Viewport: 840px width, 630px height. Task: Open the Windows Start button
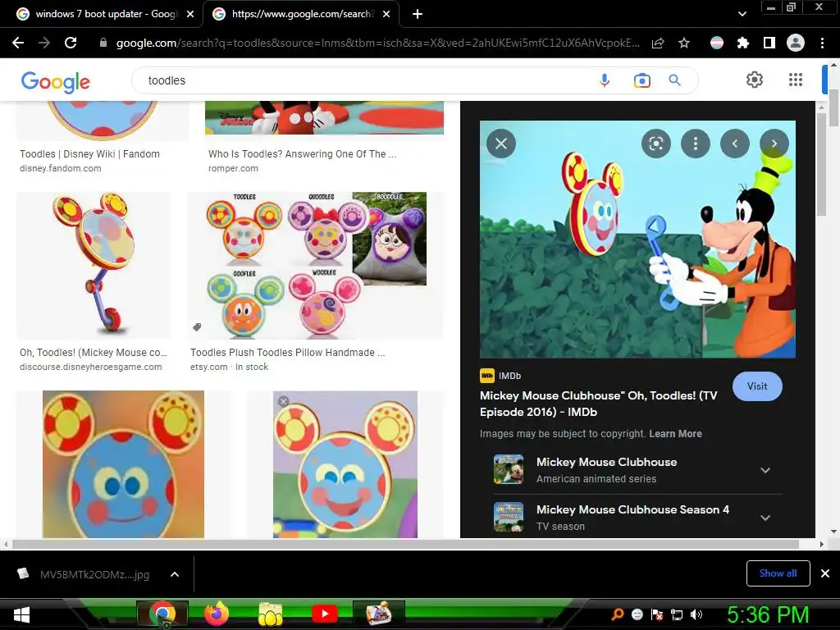tap(22, 614)
